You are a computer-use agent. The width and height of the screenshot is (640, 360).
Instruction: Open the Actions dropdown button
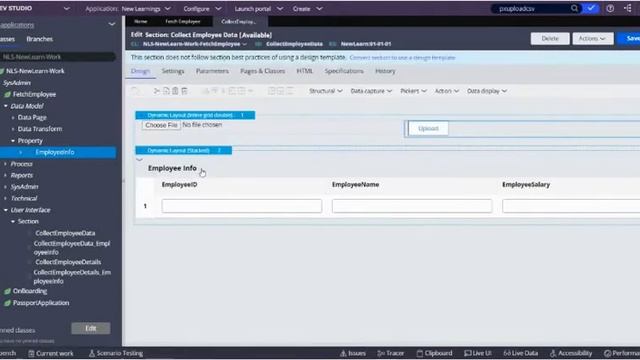tap(593, 38)
